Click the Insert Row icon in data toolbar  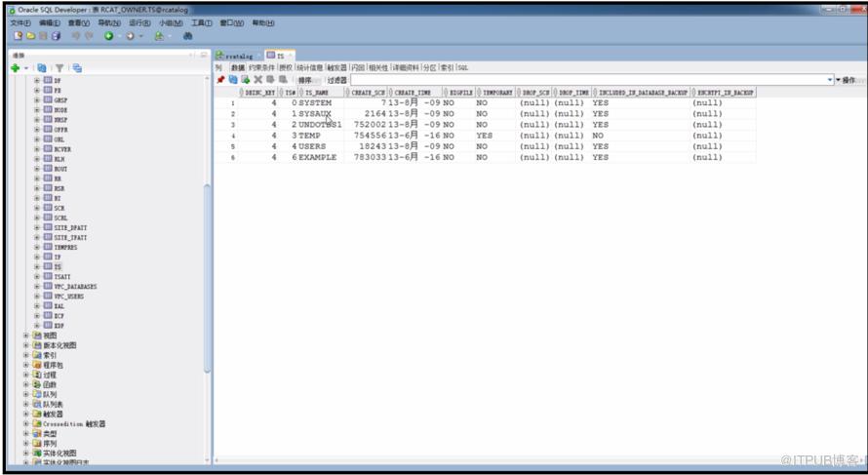click(x=245, y=80)
